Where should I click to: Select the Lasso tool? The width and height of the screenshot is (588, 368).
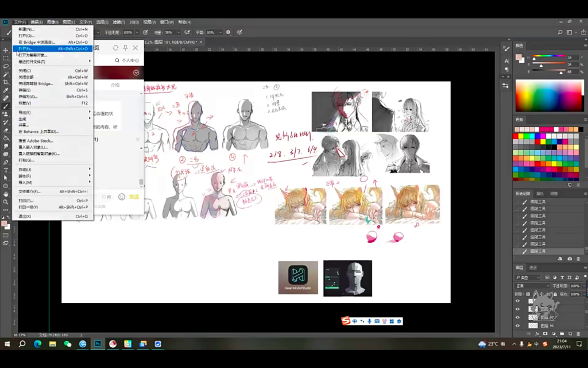6,67
